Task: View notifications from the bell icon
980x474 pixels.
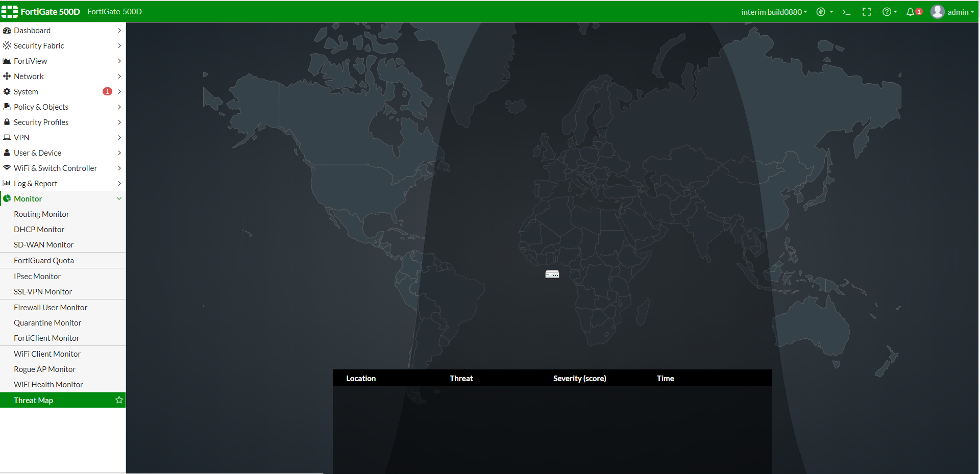Action: pyautogui.click(x=914, y=12)
